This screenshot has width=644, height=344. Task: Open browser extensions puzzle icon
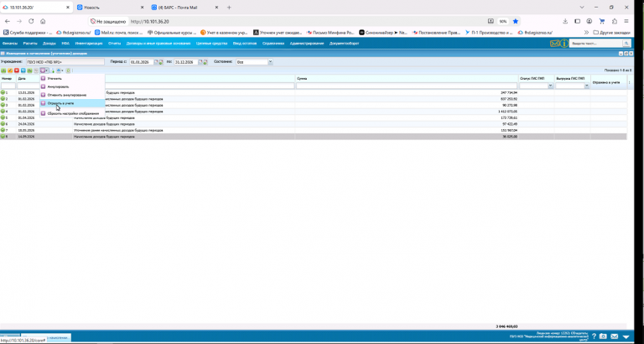[x=615, y=21]
